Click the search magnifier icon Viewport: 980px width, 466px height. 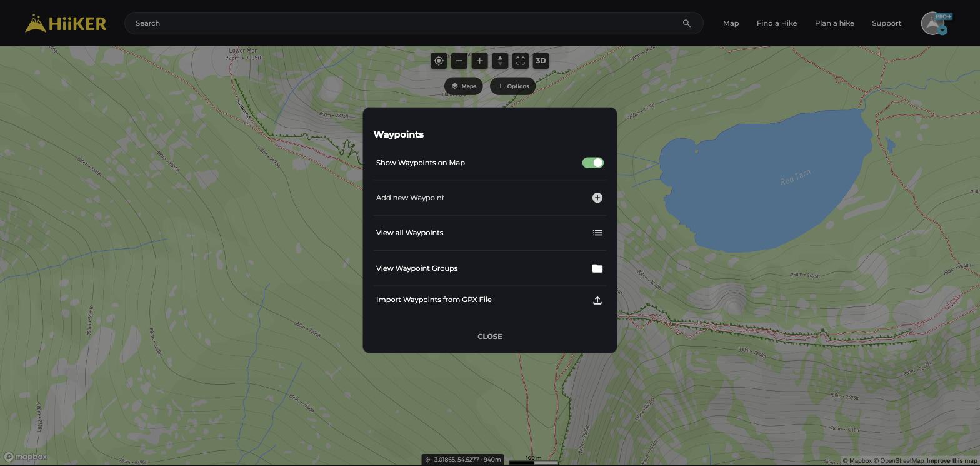[686, 23]
